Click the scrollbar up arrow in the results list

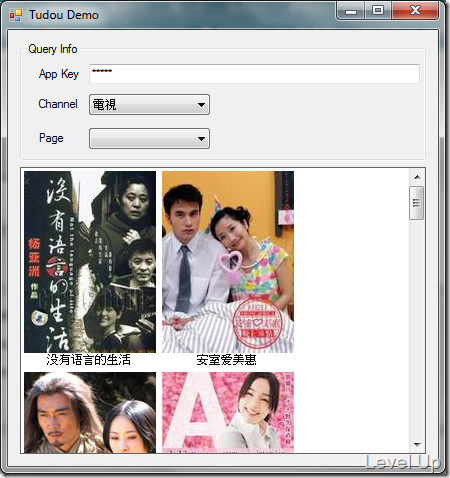[417, 177]
